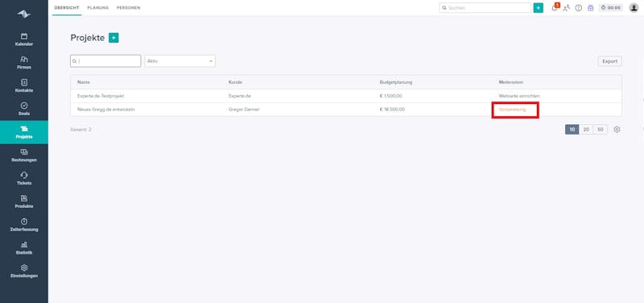Set page size to 20 entries

click(586, 130)
